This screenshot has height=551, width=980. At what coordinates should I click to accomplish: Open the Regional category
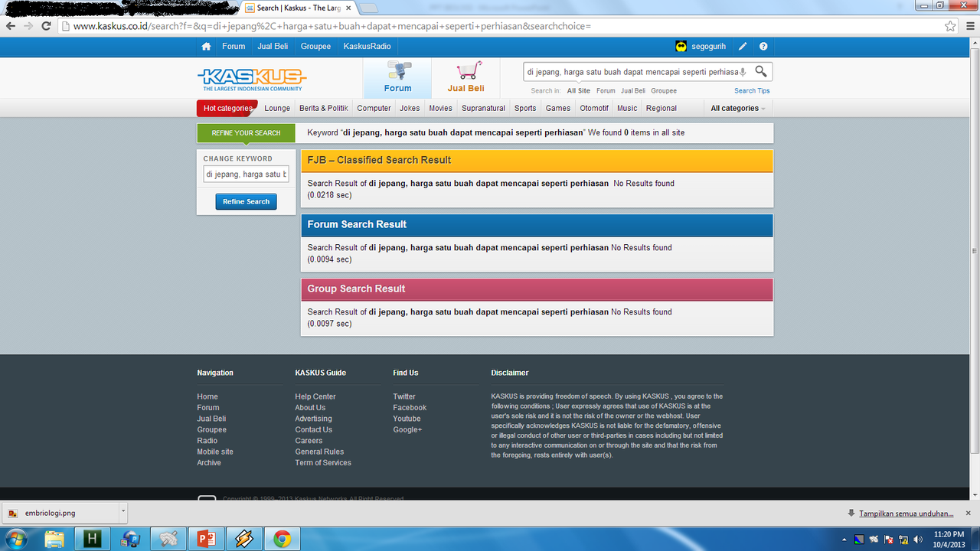click(x=661, y=108)
